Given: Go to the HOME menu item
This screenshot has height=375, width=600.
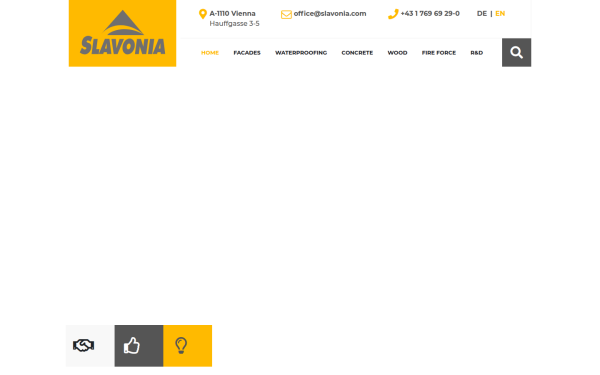Looking at the screenshot, I should (x=210, y=53).
